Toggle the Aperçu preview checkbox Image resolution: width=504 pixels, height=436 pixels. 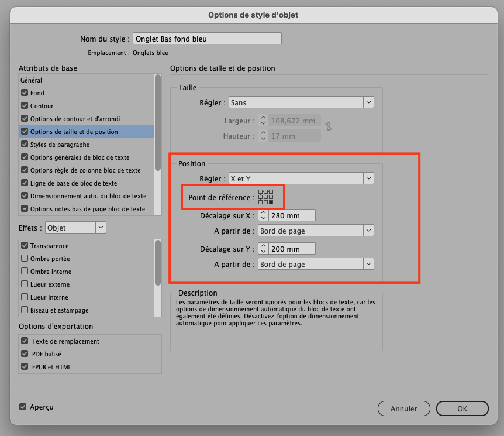(x=22, y=407)
